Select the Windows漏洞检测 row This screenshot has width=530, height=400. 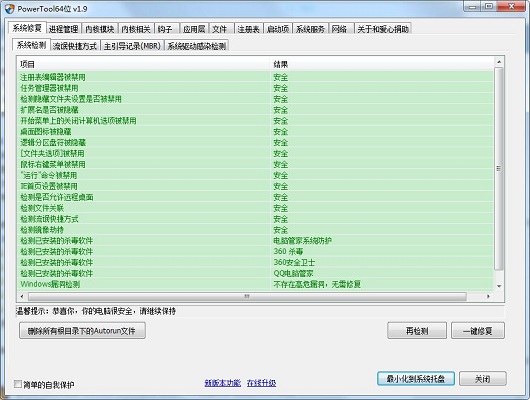point(255,284)
